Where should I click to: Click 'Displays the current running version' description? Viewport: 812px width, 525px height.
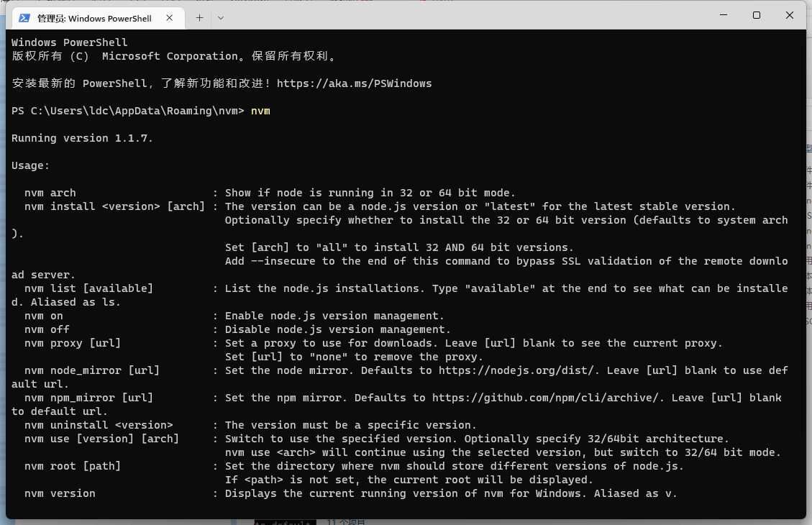(451, 493)
